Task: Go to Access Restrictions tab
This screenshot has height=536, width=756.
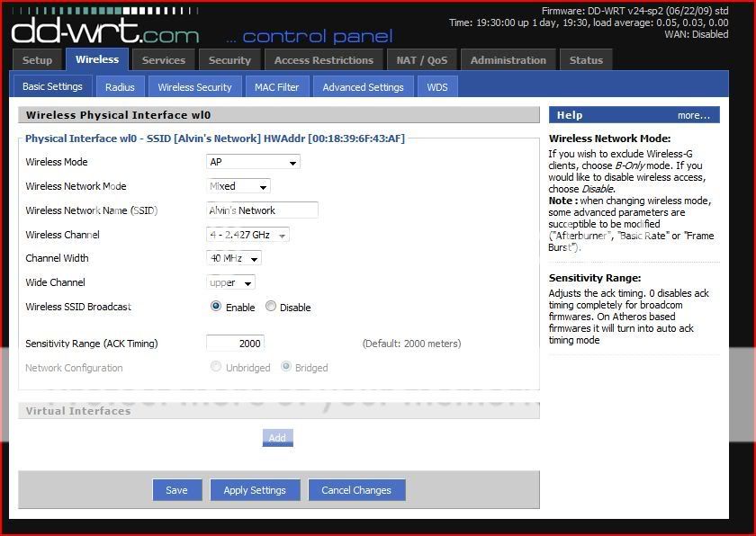Action: pos(324,60)
